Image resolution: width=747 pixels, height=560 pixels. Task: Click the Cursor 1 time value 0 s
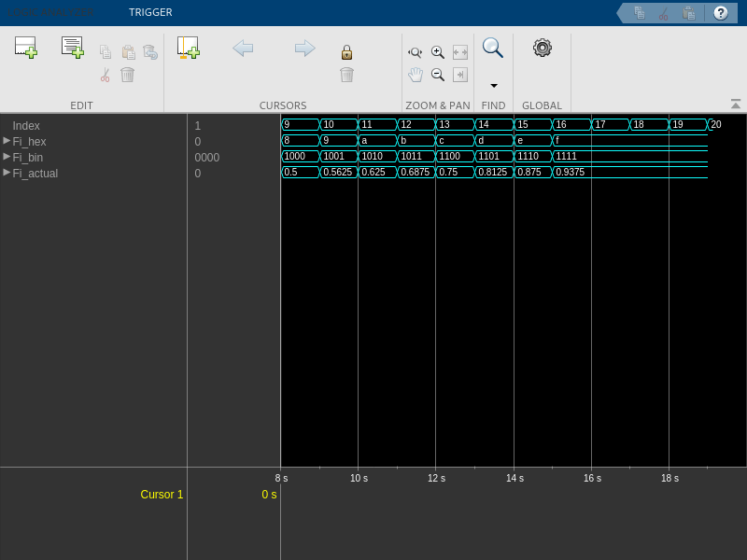pos(269,495)
